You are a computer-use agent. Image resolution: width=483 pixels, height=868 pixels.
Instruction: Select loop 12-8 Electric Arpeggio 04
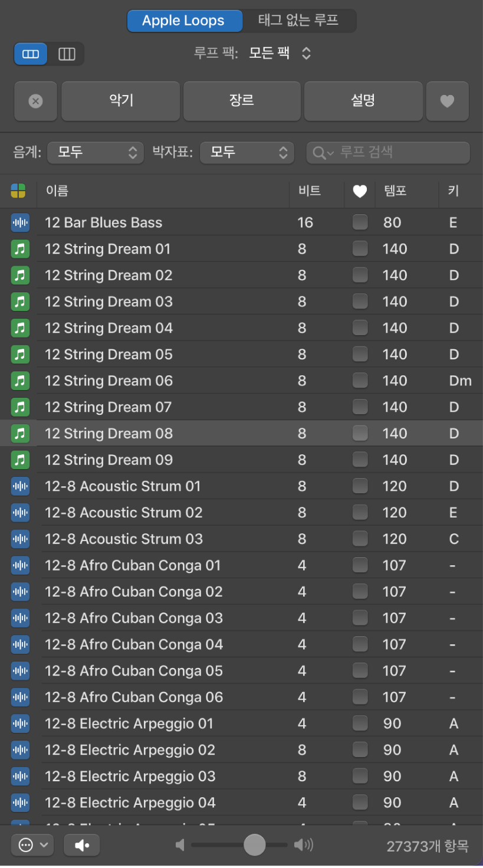(241, 803)
